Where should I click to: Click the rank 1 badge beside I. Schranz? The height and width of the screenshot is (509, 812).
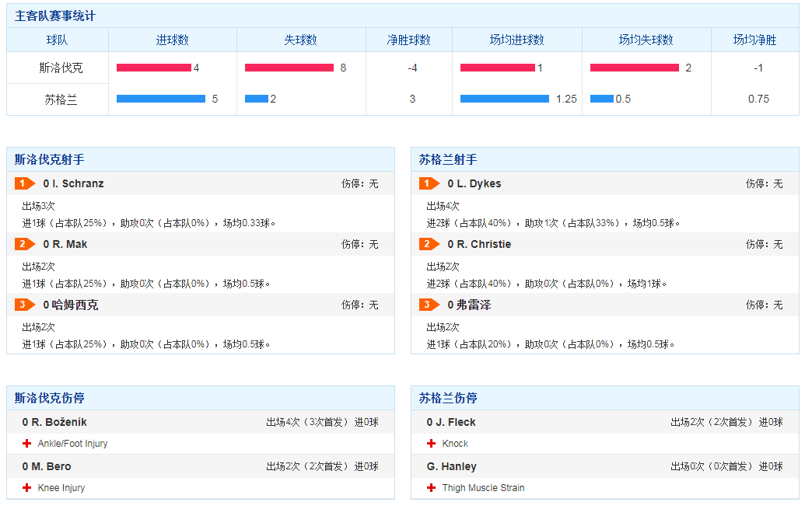(24, 183)
